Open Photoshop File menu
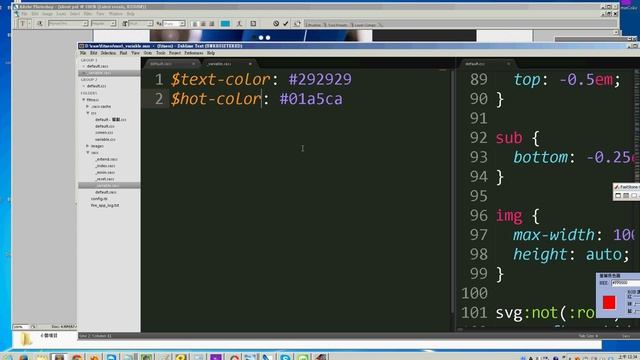Screen dimensions: 640x360 pos(24,13)
